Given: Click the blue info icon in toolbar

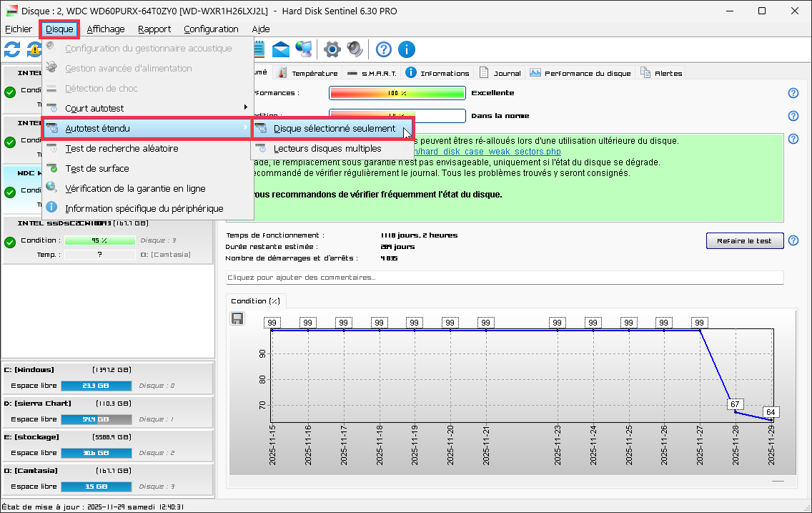Looking at the screenshot, I should [x=406, y=49].
